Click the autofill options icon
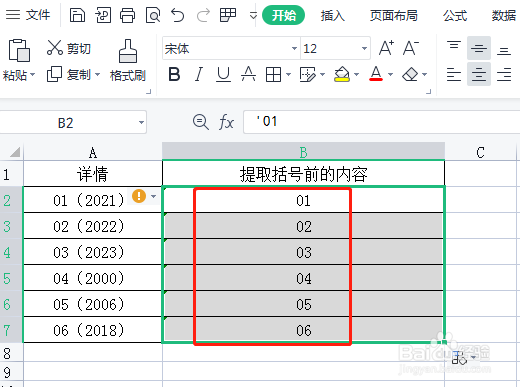This screenshot has height=387, width=520. 459,358
